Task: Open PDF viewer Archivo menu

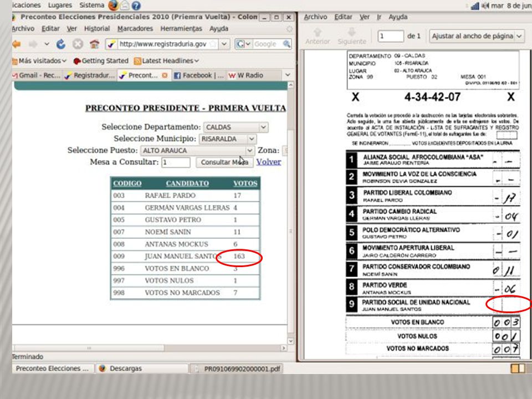Action: (x=315, y=17)
